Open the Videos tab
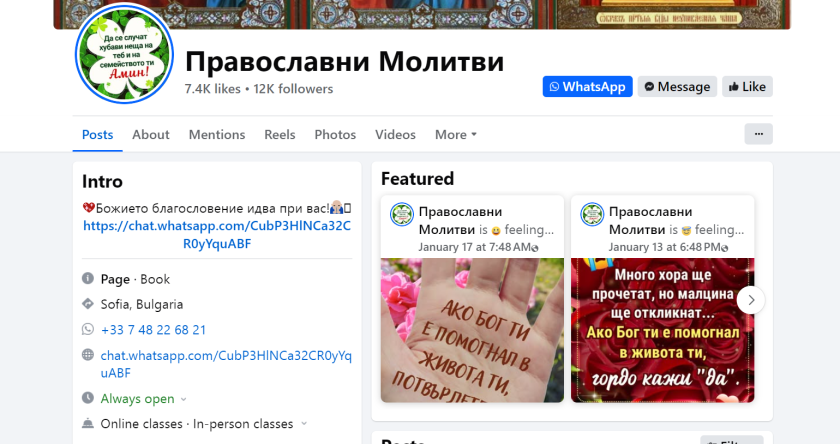Image resolution: width=840 pixels, height=444 pixels. 395,134
